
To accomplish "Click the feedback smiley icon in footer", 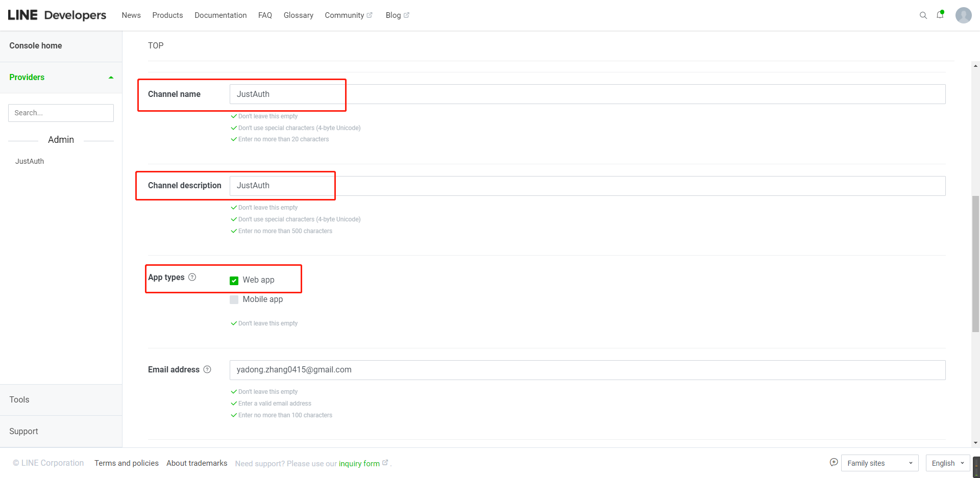I will click(x=834, y=462).
